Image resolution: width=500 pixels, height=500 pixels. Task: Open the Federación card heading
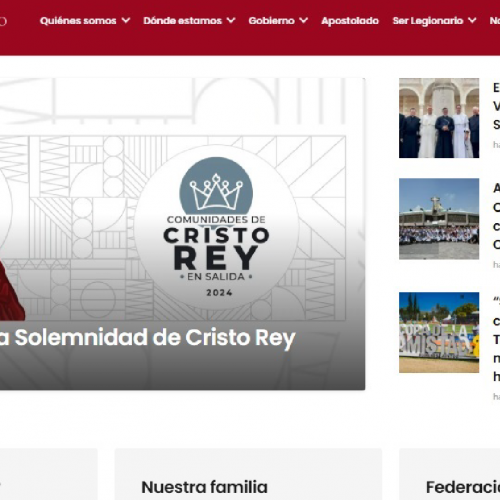pos(463,487)
